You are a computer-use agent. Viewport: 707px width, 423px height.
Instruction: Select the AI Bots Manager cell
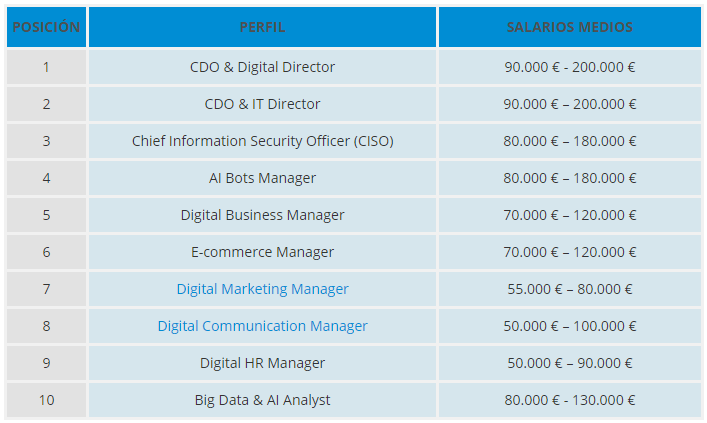coord(262,178)
